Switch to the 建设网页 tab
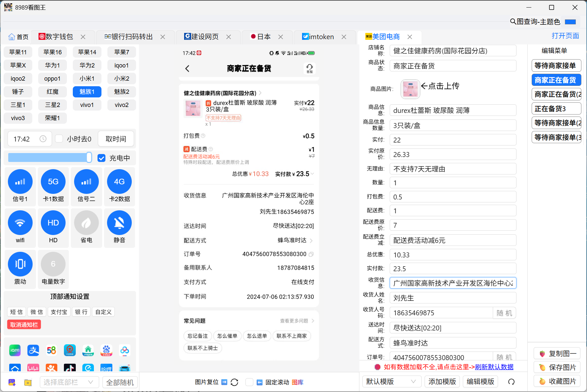 point(201,37)
